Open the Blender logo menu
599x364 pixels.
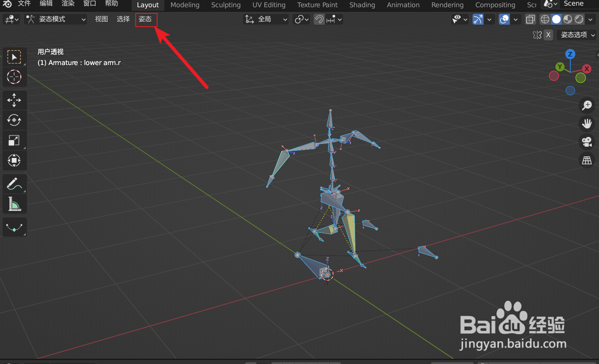(7, 4)
